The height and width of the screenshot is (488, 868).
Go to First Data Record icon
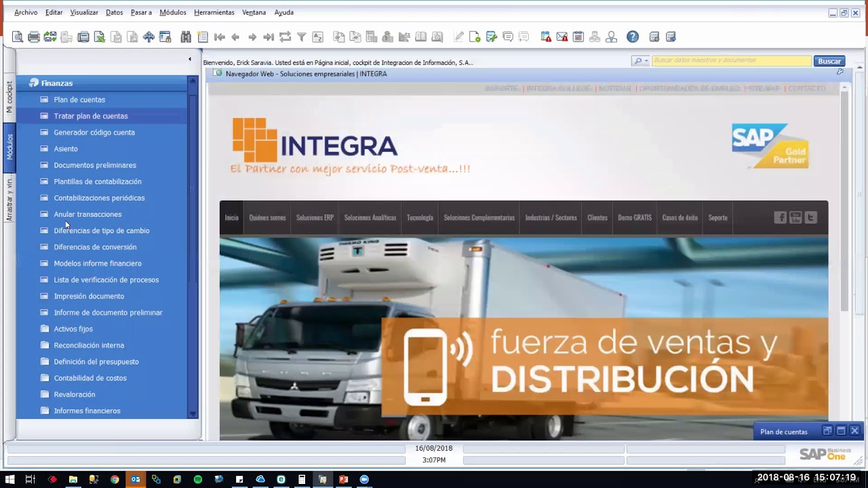[x=219, y=37]
